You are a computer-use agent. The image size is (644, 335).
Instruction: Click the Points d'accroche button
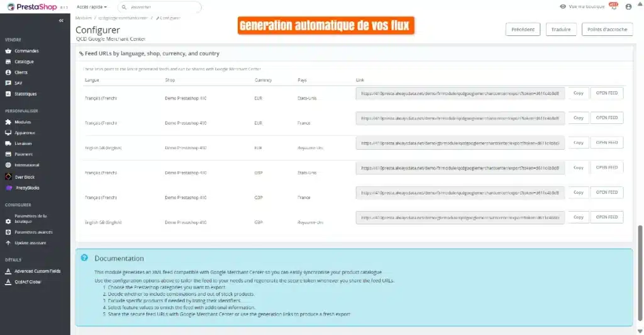607,30
